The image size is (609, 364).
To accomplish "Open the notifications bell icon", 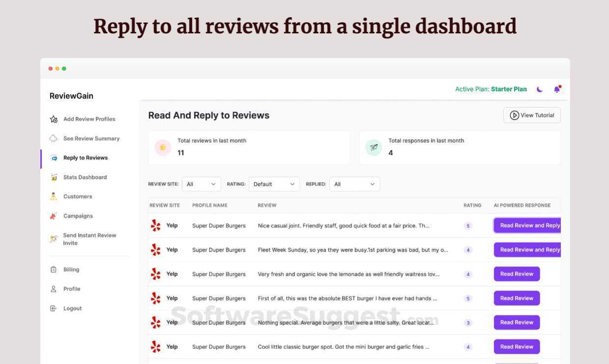I will (556, 89).
